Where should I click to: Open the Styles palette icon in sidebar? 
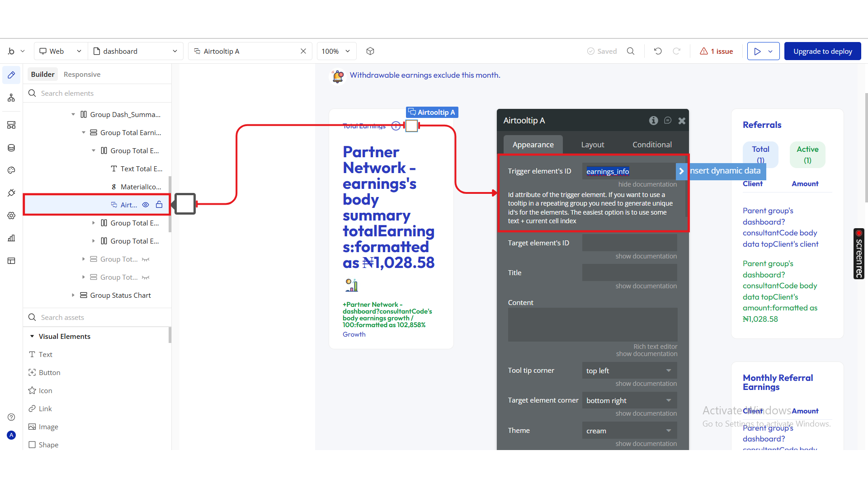11,170
